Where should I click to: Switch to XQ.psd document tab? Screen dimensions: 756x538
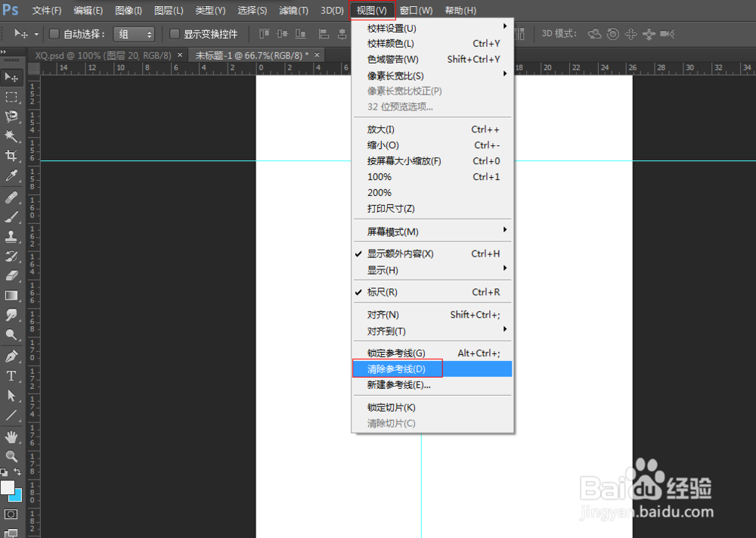coord(103,55)
